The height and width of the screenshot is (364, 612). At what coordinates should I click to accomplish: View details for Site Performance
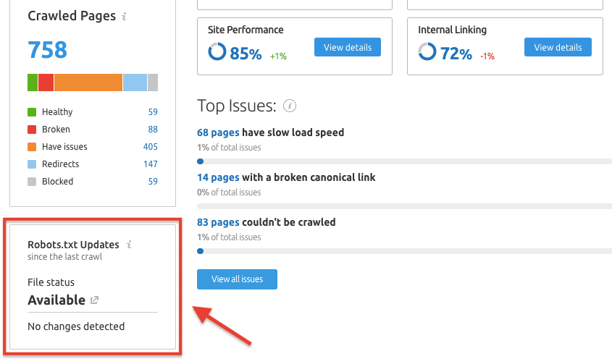click(x=348, y=48)
